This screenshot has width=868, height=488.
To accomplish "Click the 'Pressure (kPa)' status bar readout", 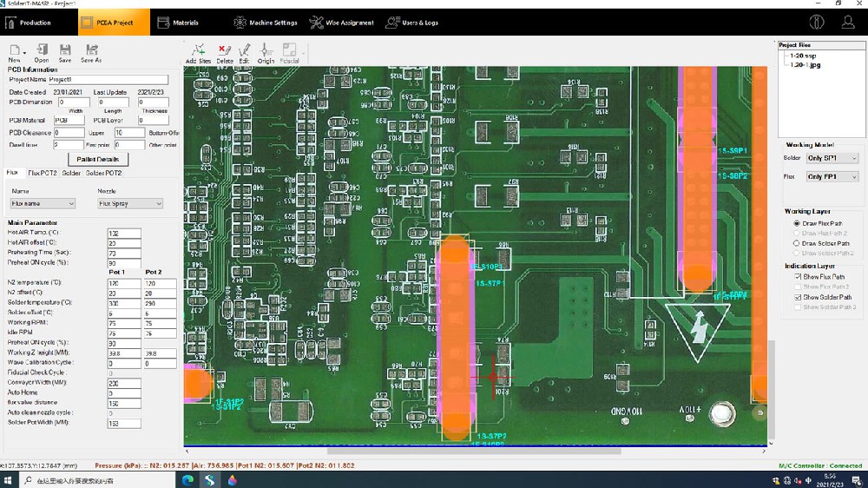I will [x=224, y=465].
